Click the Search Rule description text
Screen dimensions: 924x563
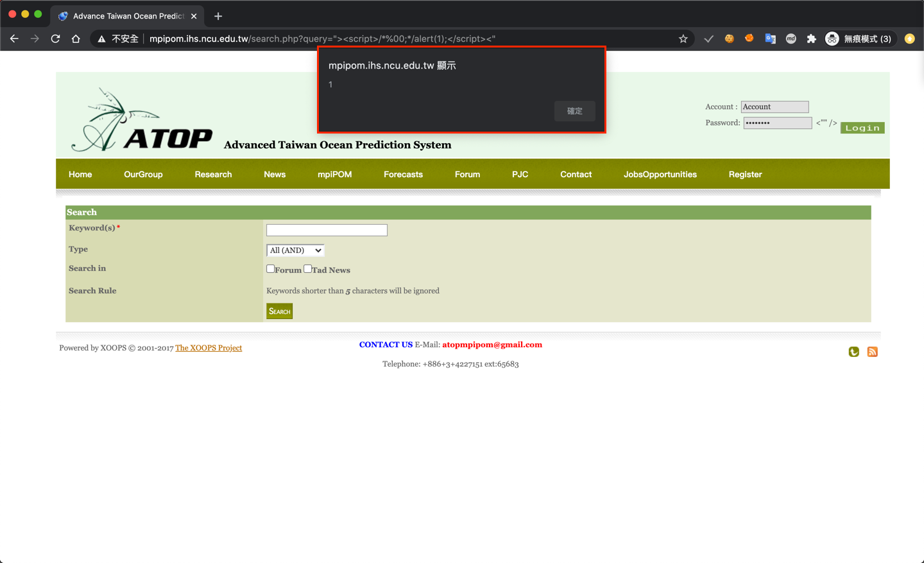click(x=353, y=291)
